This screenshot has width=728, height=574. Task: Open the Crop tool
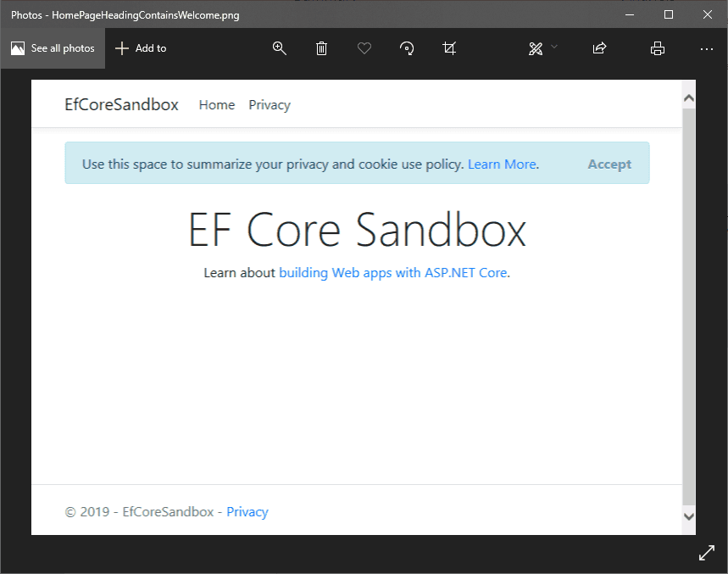pyautogui.click(x=449, y=48)
